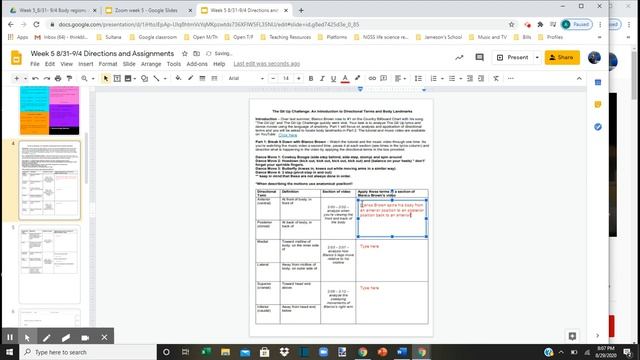Choose the line drawing tool
640x360 pixels.
pyautogui.click(x=156, y=78)
